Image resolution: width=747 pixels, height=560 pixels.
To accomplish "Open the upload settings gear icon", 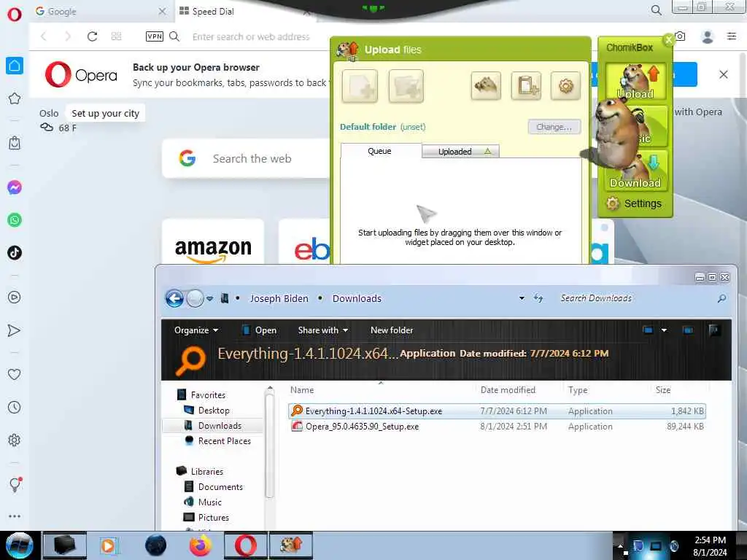I will pos(565,86).
